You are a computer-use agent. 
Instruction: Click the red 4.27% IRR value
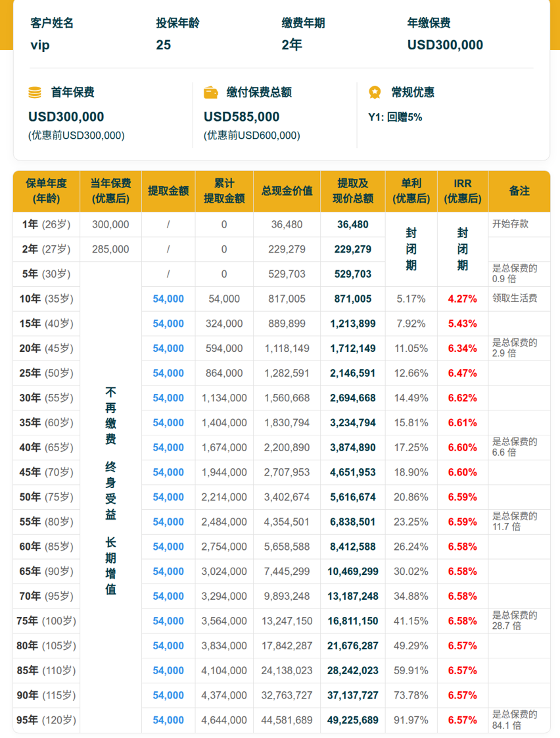[462, 299]
